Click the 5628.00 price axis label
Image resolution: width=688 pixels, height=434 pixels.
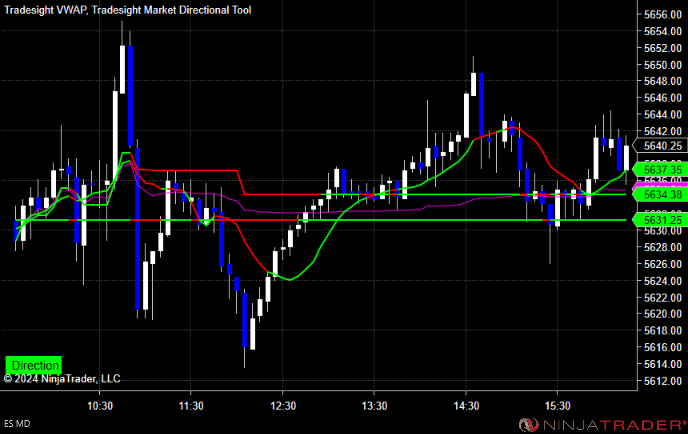coord(663,247)
